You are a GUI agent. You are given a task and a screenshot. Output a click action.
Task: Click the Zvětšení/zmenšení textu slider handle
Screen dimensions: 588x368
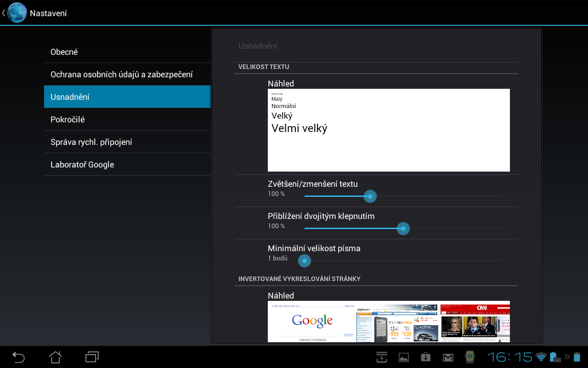(370, 196)
